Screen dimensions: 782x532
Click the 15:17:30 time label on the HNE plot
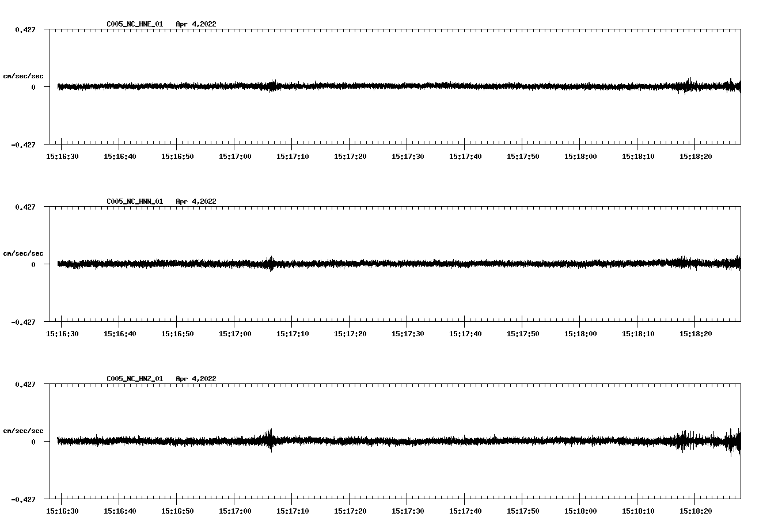coord(408,157)
